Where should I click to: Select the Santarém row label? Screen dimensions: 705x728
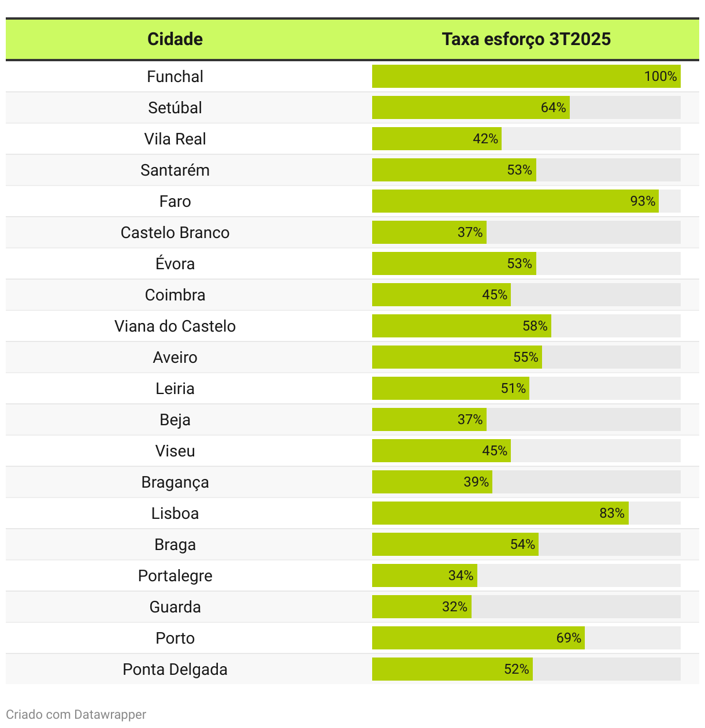(175, 170)
